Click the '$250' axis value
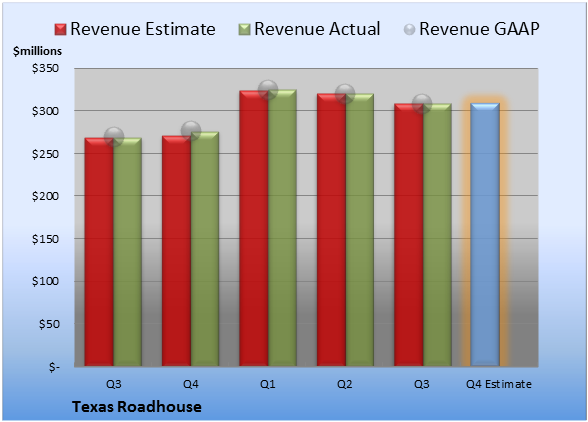Viewport: 588px width, 422px height. point(45,154)
